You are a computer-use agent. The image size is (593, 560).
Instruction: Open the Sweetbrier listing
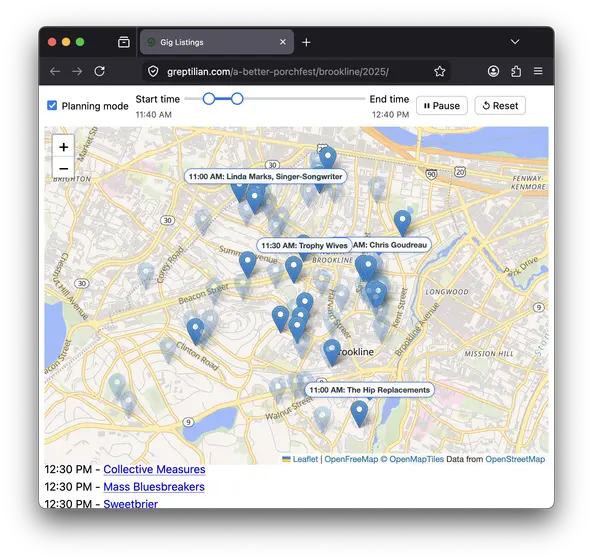tap(130, 503)
